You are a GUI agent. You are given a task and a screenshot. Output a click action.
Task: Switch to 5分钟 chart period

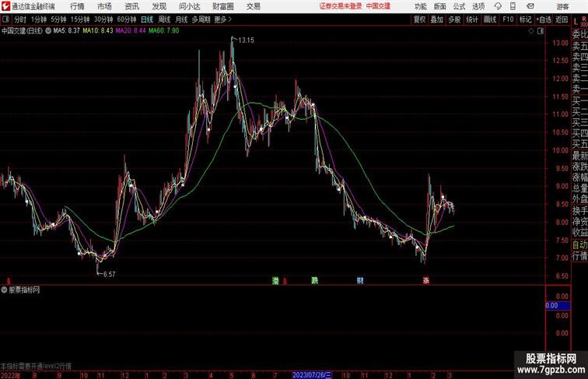coord(58,19)
